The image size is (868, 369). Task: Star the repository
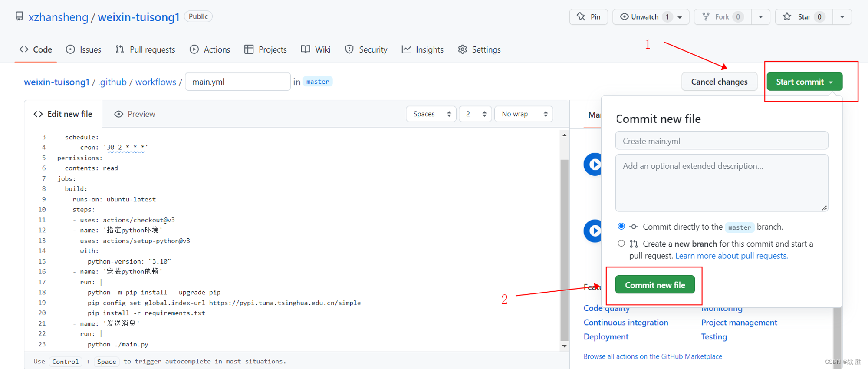coord(804,17)
